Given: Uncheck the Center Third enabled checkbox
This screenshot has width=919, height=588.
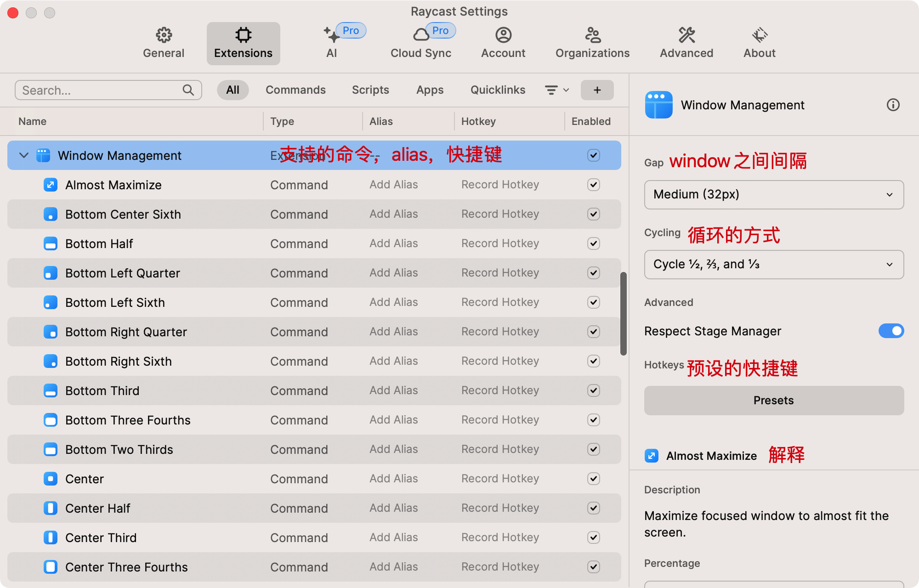Looking at the screenshot, I should tap(593, 537).
